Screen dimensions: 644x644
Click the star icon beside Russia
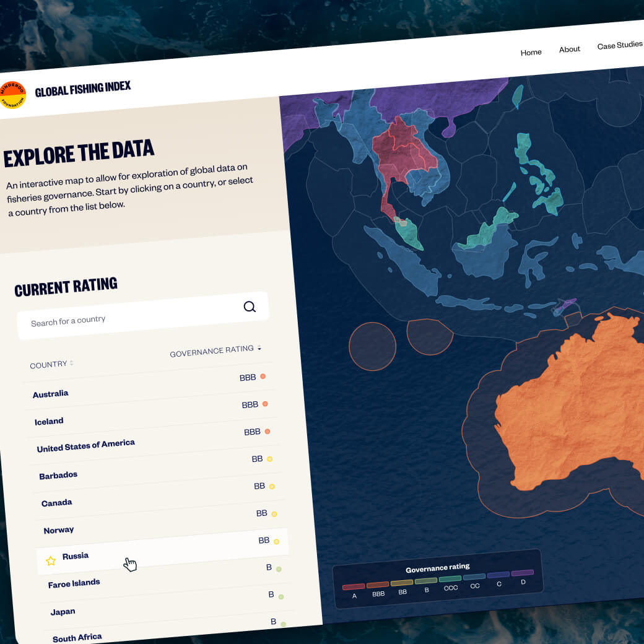point(51,560)
